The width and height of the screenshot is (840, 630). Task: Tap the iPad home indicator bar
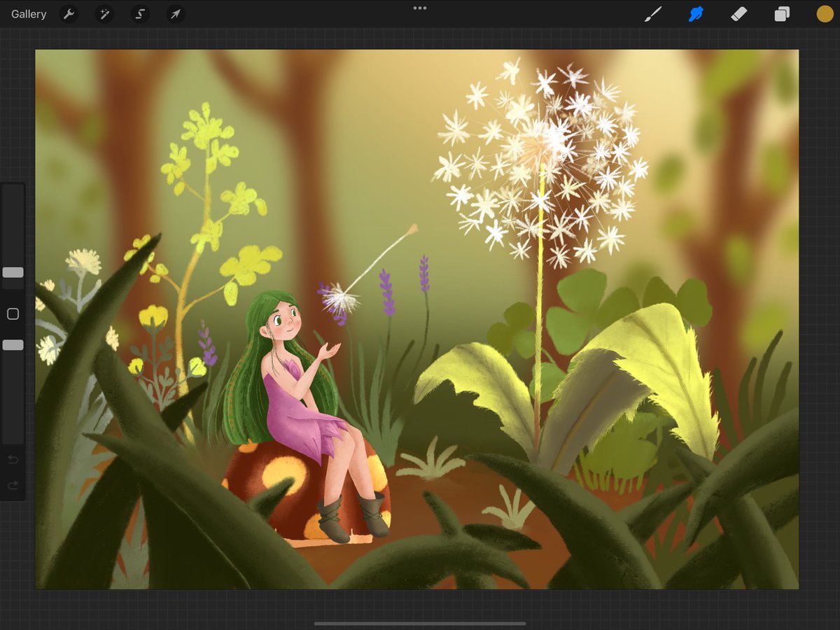tap(420, 624)
